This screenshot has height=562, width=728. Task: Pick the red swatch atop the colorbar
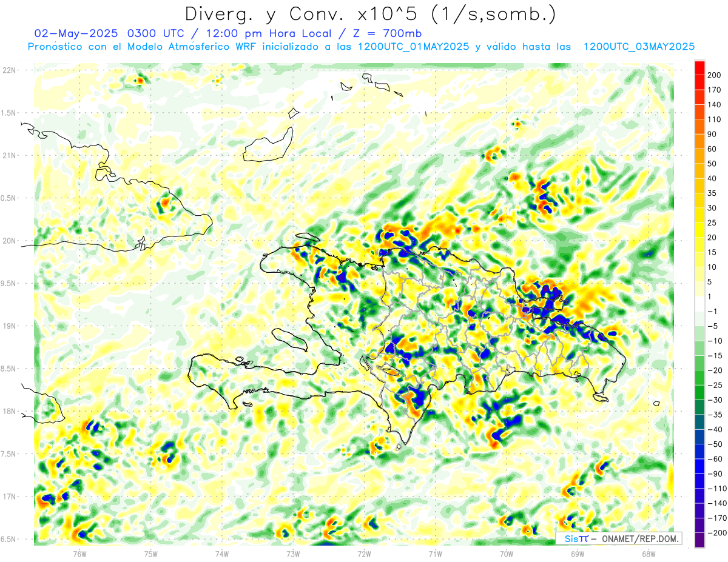coord(699,68)
